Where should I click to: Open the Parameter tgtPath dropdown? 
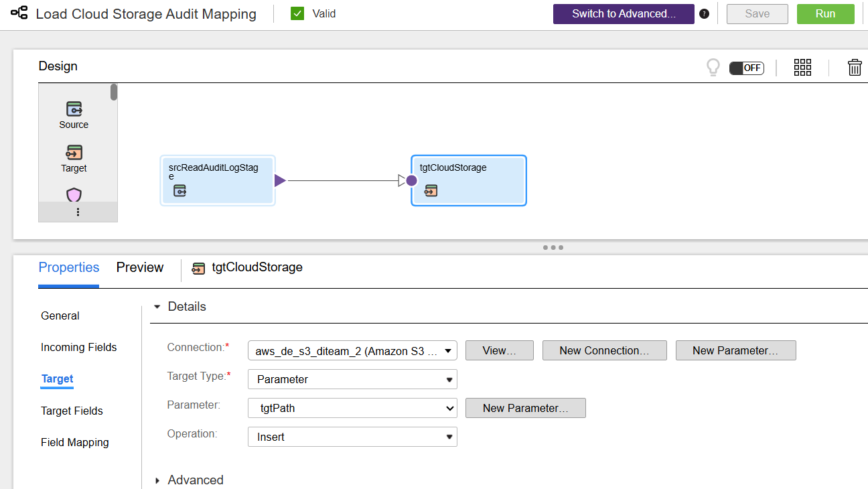pyautogui.click(x=352, y=408)
